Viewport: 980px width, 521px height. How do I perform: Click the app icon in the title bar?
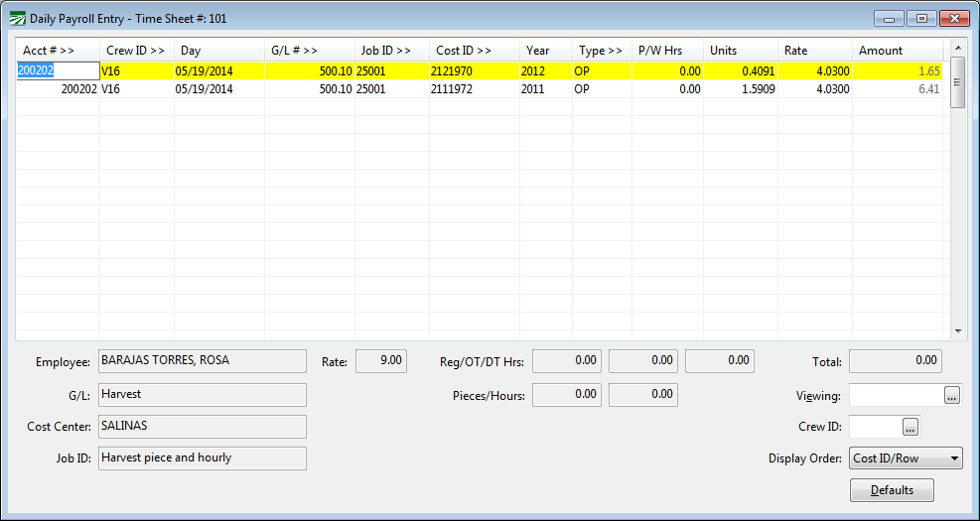coord(17,18)
